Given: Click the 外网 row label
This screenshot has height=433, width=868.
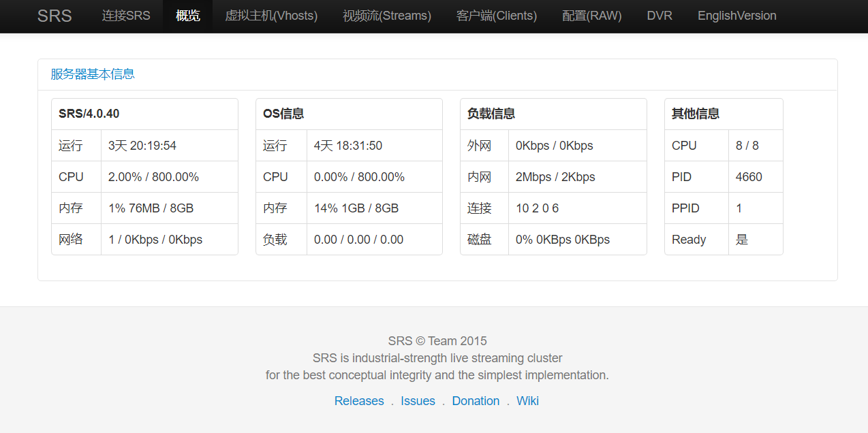Looking at the screenshot, I should 480,146.
